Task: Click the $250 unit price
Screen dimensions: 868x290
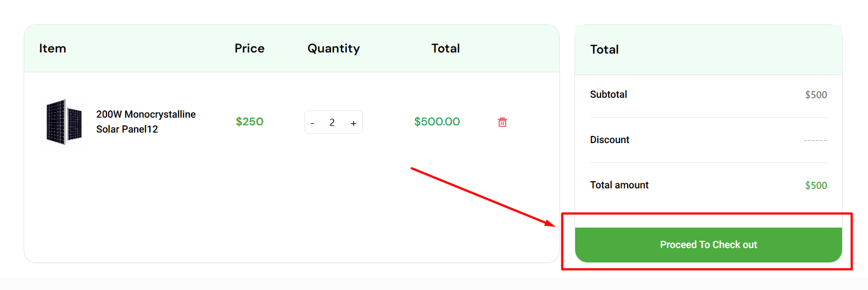Action: pyautogui.click(x=250, y=122)
